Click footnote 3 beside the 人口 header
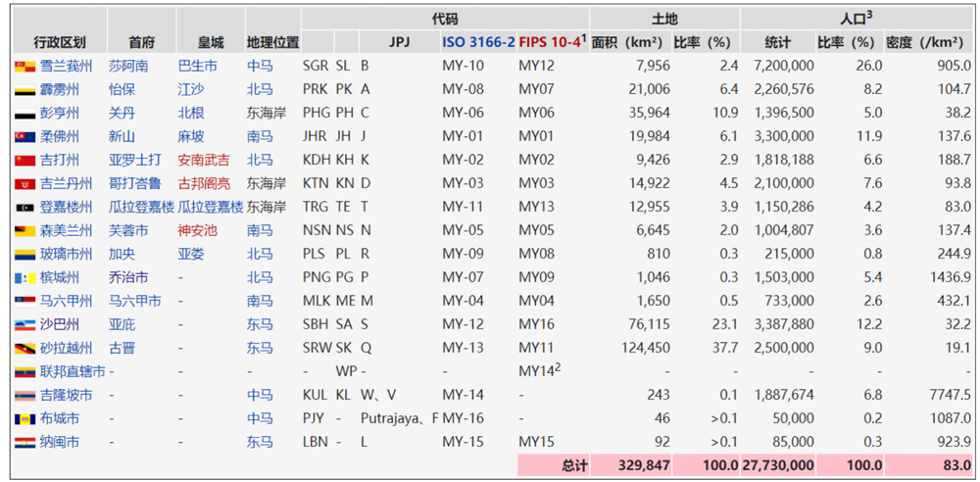 click(x=869, y=14)
